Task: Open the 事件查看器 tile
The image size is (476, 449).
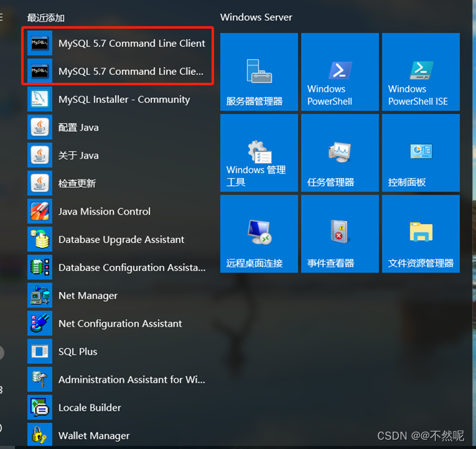Action: (x=340, y=234)
